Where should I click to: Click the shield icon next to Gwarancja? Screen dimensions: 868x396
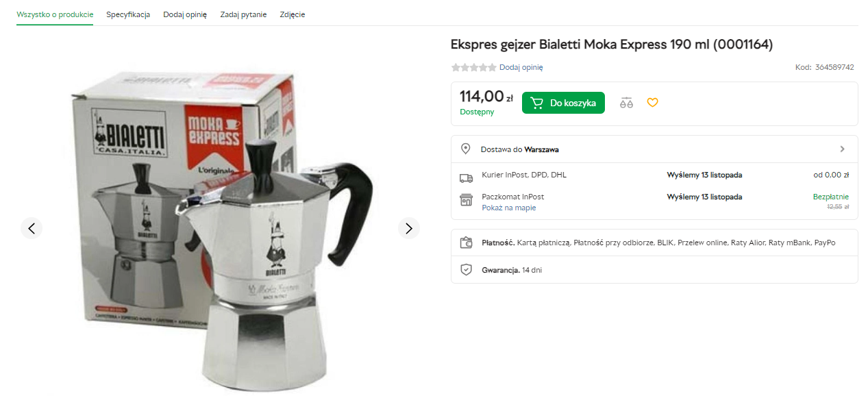click(x=466, y=270)
